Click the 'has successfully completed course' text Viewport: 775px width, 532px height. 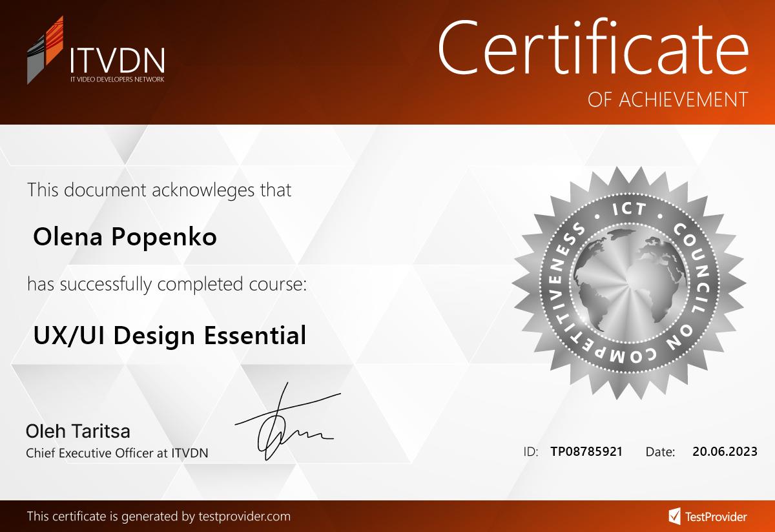[167, 283]
